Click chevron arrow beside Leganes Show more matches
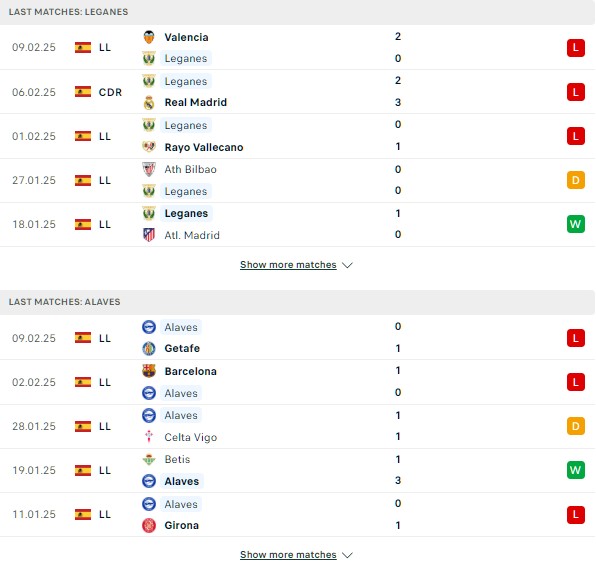 click(x=347, y=265)
